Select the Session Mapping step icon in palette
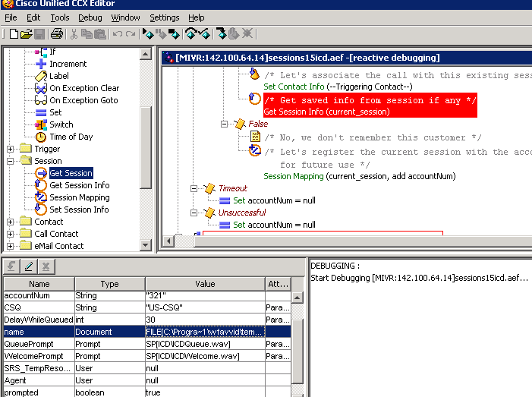This screenshot has height=397, width=532. tap(41, 197)
